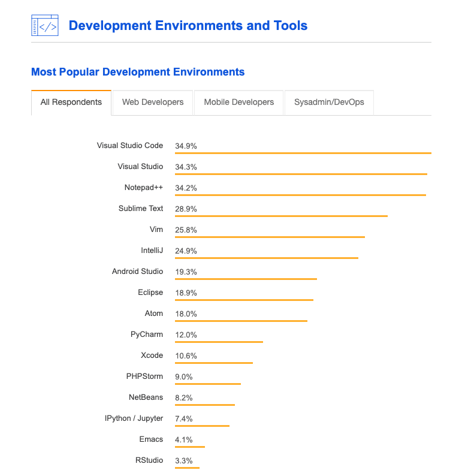The width and height of the screenshot is (465, 476).
Task: Click the 34.2% value
Action: coord(186,188)
